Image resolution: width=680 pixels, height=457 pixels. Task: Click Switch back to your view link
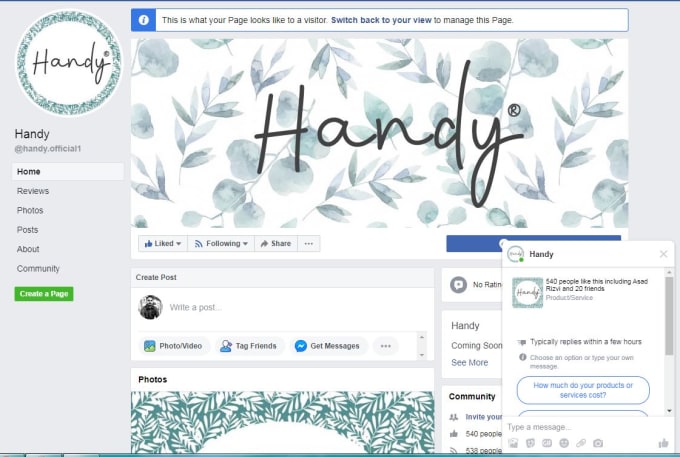381,20
